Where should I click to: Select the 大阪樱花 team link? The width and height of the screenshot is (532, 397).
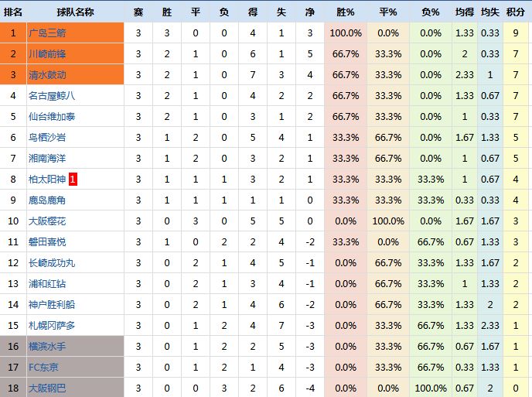tap(47, 221)
